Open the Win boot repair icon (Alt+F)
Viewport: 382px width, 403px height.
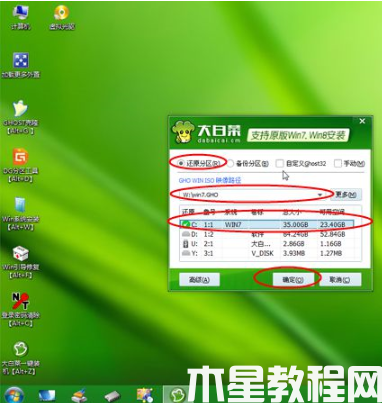[21, 262]
